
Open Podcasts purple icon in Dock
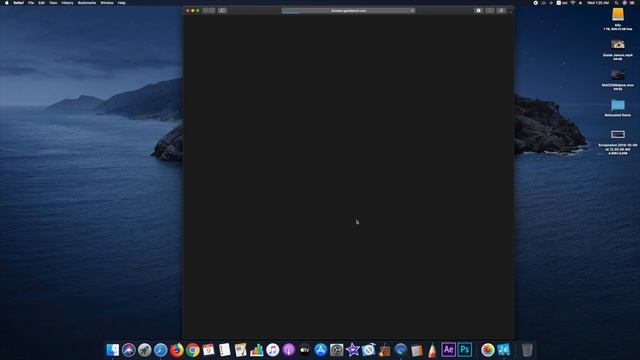289,350
